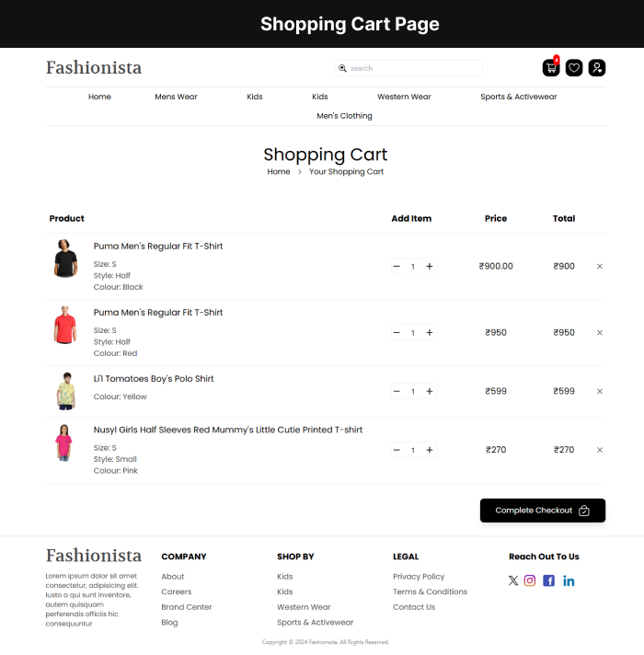Image resolution: width=644 pixels, height=655 pixels.
Task: Open the Instagram social icon
Action: pos(530,580)
